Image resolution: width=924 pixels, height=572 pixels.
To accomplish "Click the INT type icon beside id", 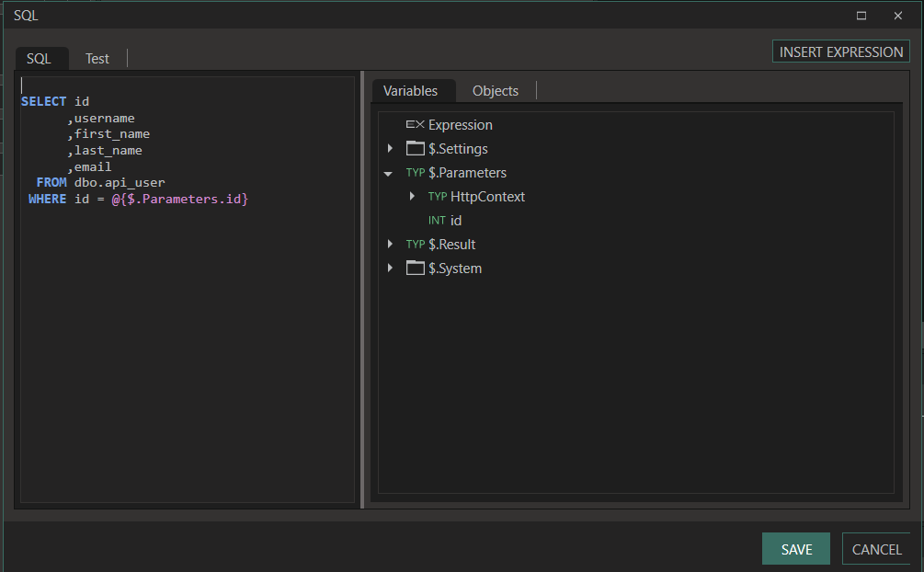I will [x=437, y=221].
